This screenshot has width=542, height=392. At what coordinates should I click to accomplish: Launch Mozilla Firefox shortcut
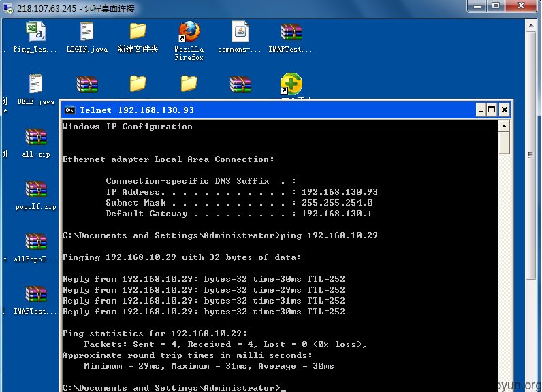189,32
